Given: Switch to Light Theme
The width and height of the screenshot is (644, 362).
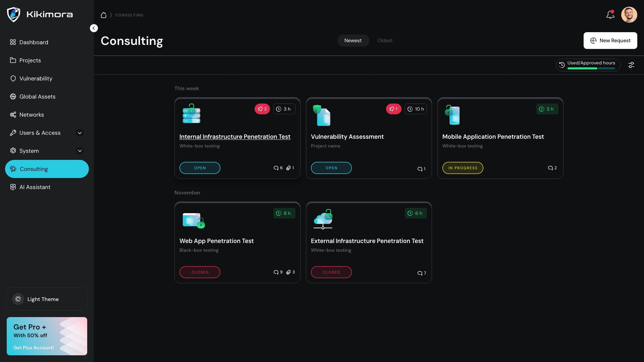Looking at the screenshot, I should pyautogui.click(x=47, y=299).
